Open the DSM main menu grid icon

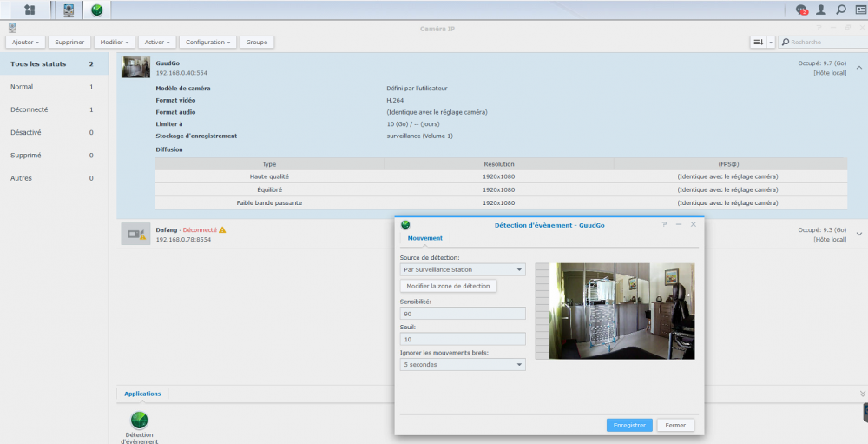tap(30, 10)
